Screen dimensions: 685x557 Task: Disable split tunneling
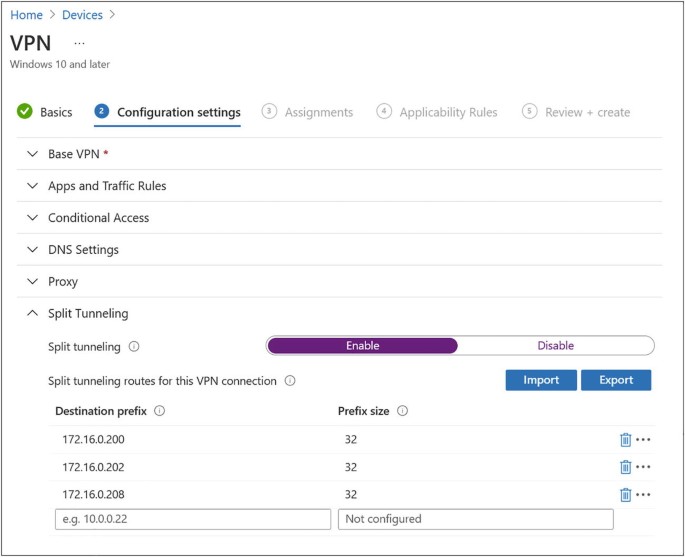point(555,346)
